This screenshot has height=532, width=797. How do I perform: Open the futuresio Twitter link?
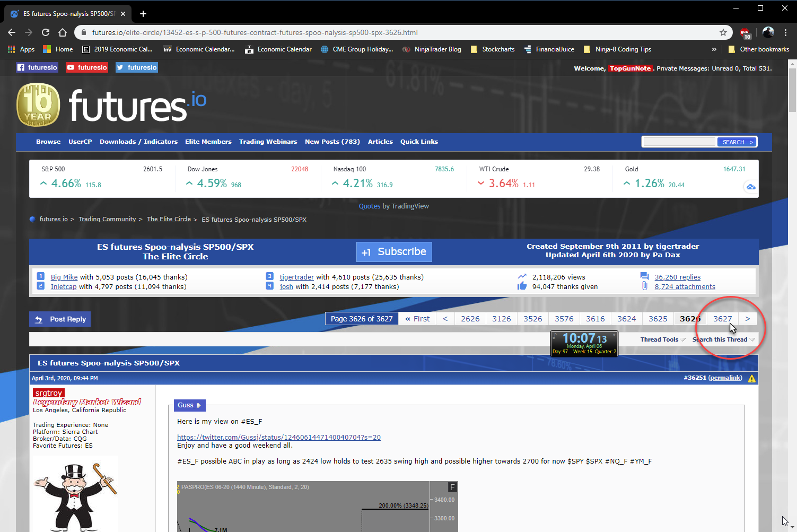pyautogui.click(x=137, y=67)
